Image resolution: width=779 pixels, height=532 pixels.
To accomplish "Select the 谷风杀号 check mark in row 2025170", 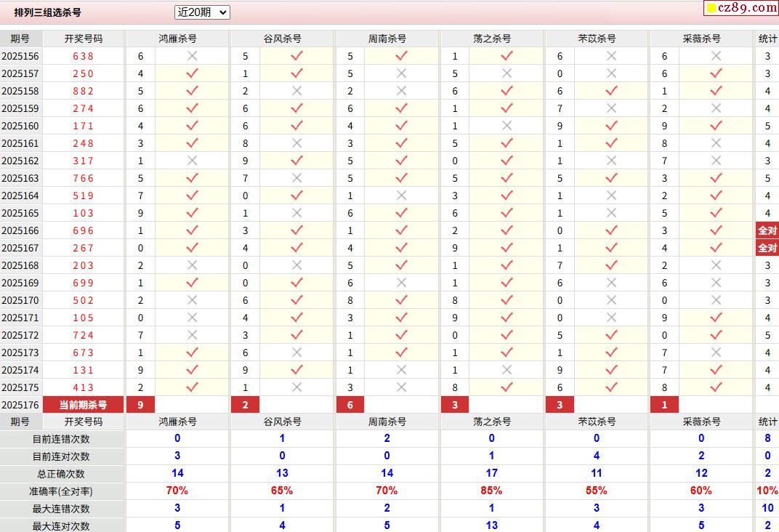I will pos(297,301).
